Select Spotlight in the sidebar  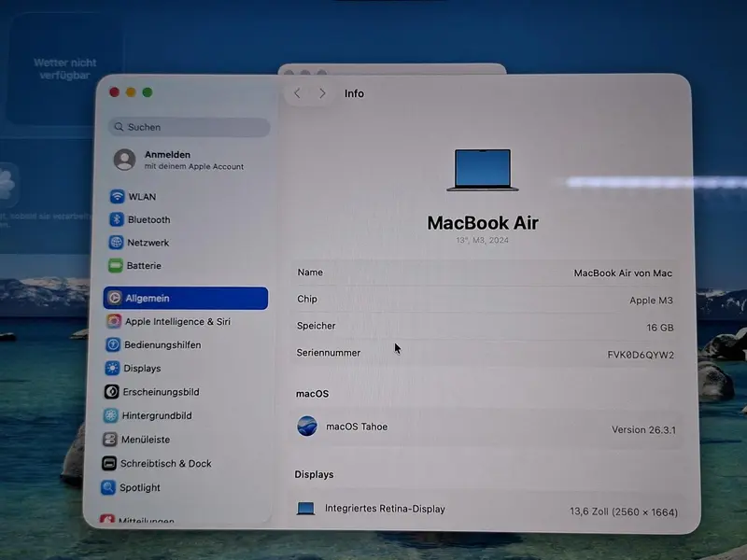pyautogui.click(x=181, y=487)
